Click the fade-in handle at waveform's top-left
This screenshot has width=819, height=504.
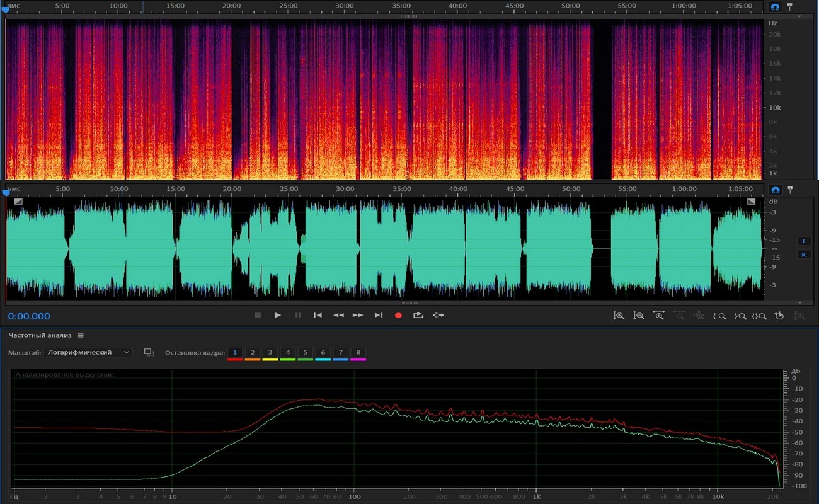(18, 202)
